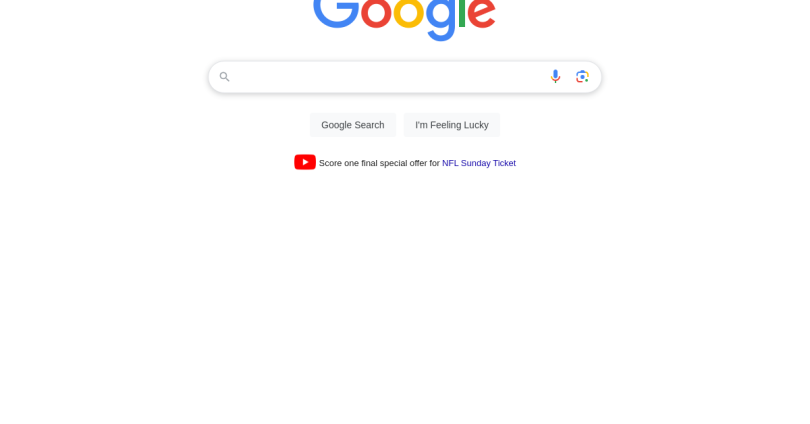The height and width of the screenshot is (424, 810).
Task: Start voice search with the microphone icon
Action: (555, 76)
